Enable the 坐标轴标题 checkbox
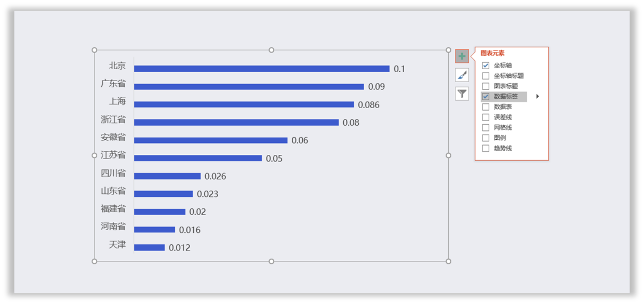 click(x=486, y=76)
